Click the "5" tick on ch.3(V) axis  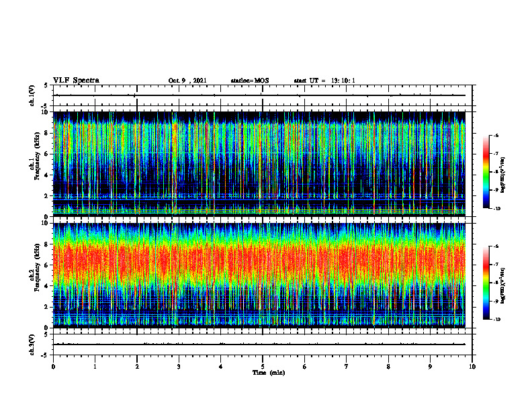pyautogui.click(x=46, y=334)
